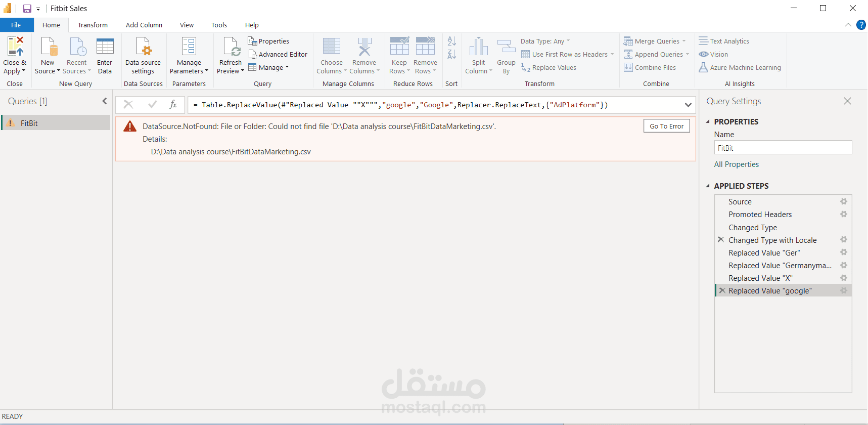
Task: Open the All Properties link
Action: 736,164
